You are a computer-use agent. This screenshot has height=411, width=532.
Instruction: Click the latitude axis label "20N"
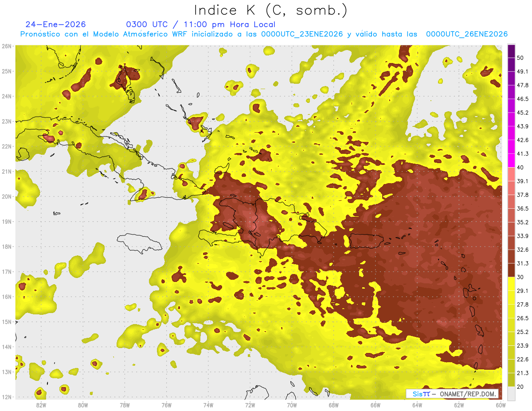[6, 196]
